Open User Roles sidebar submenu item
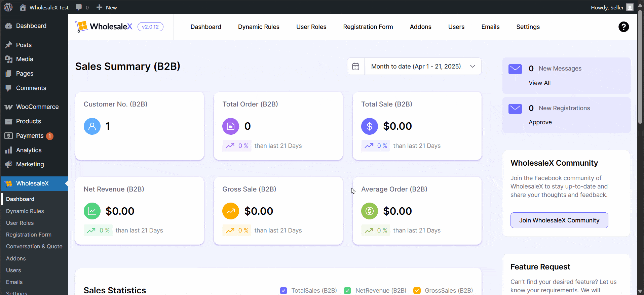The width and height of the screenshot is (644, 295). tap(20, 223)
